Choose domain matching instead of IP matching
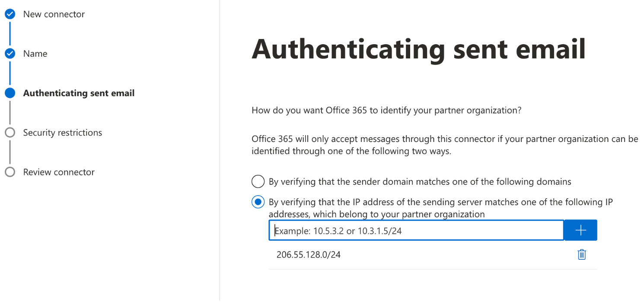This screenshot has width=644, height=303. pos(258,181)
